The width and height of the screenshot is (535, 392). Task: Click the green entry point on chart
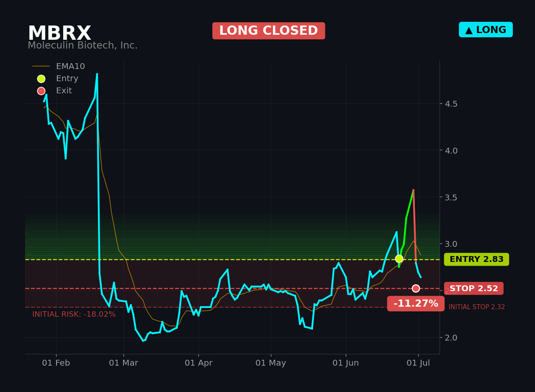399,259
